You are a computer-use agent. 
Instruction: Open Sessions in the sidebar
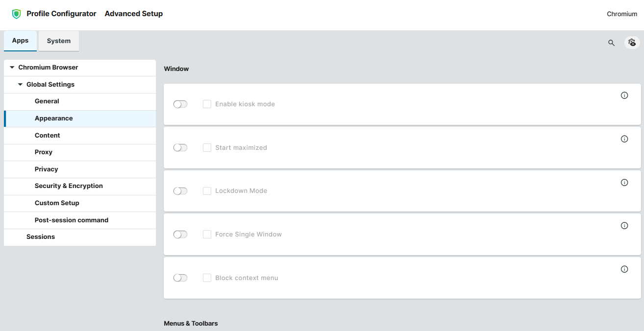[41, 237]
